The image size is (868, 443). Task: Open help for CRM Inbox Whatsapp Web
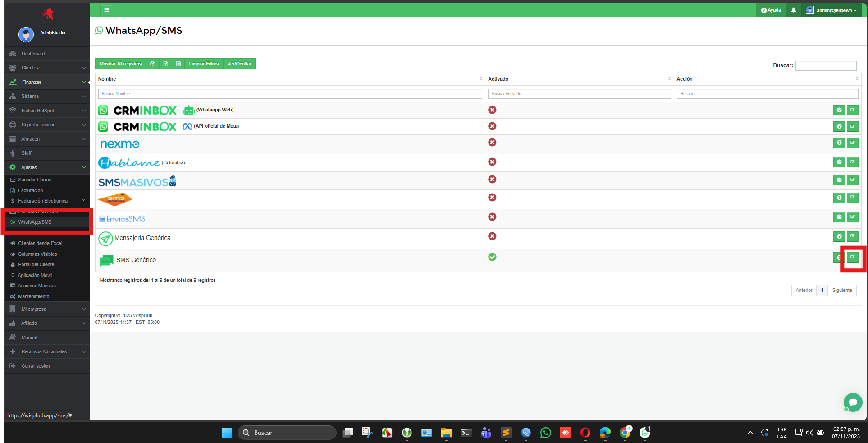[x=839, y=111]
